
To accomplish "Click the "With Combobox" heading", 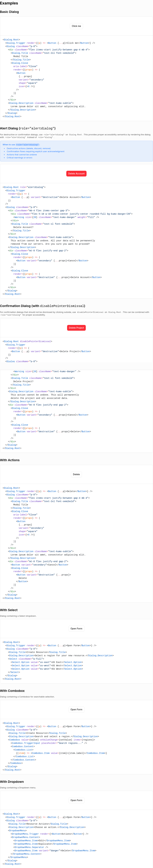I will pos(12,691).
